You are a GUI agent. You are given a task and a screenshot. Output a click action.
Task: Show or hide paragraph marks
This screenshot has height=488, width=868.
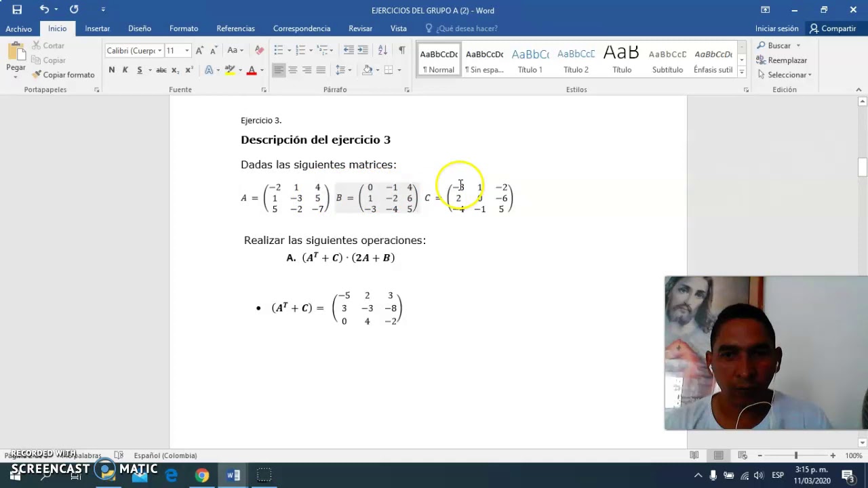(x=401, y=50)
